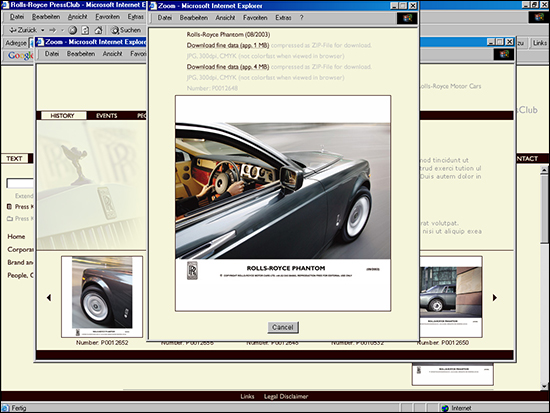Click the Google toolbar logo
The image size is (550, 413).
click(20, 55)
